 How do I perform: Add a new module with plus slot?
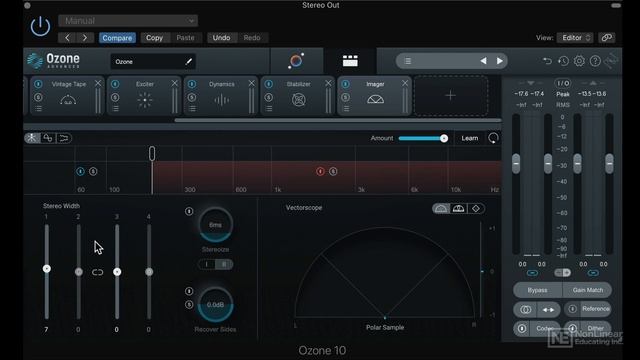[451, 96]
